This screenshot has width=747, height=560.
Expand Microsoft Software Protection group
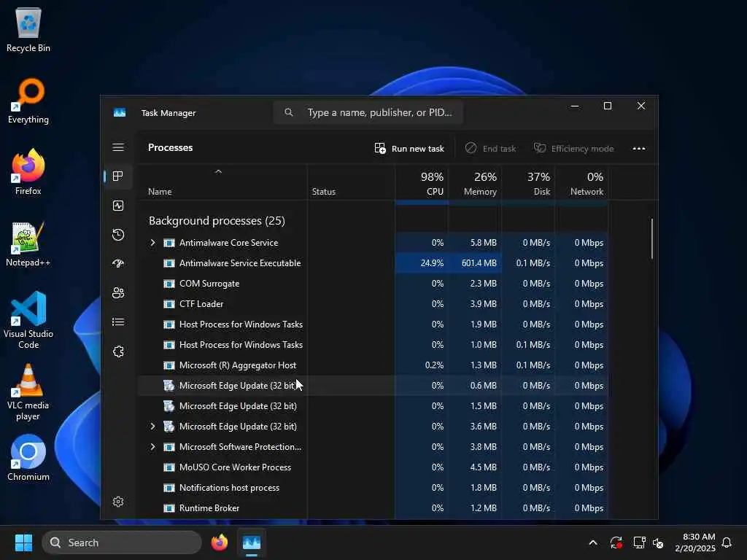152,447
